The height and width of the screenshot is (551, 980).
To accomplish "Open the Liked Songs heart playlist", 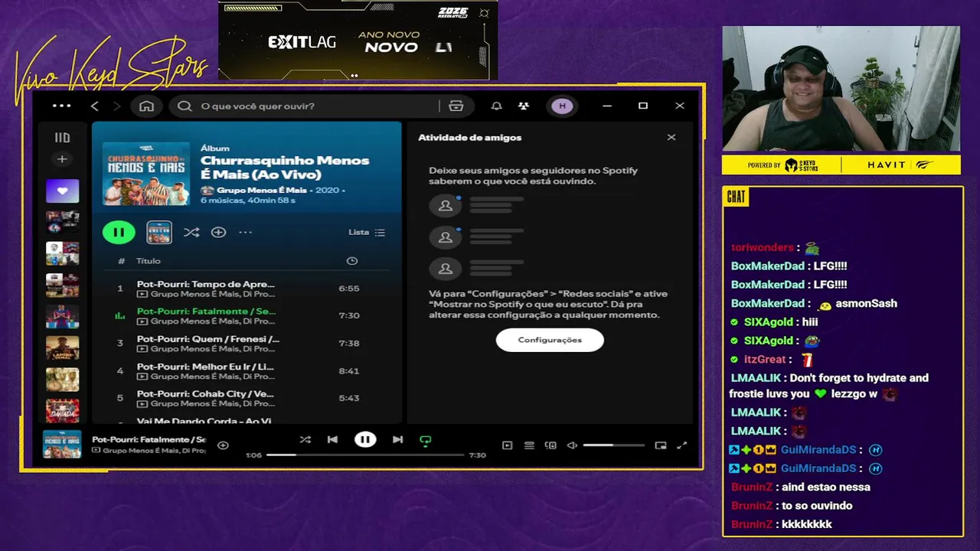I will click(62, 191).
